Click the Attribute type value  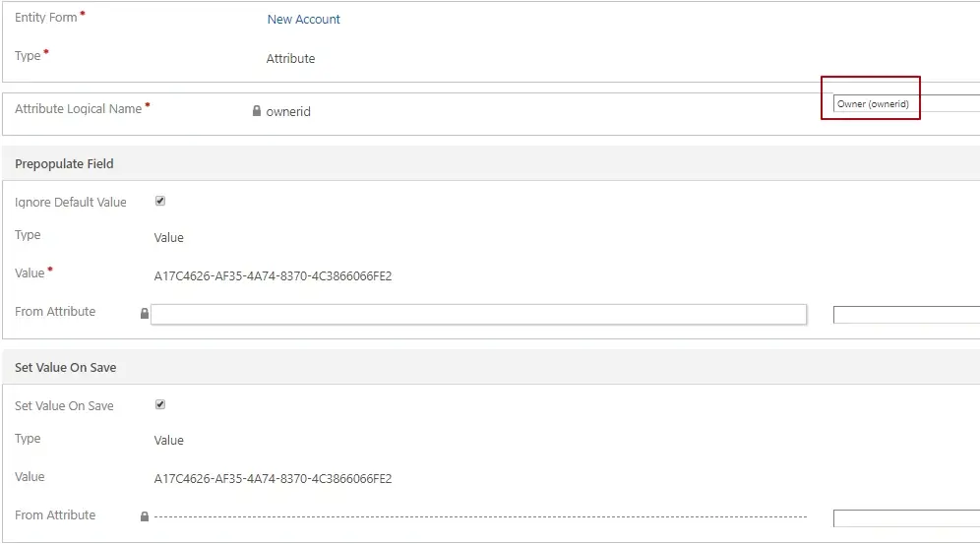tap(290, 59)
